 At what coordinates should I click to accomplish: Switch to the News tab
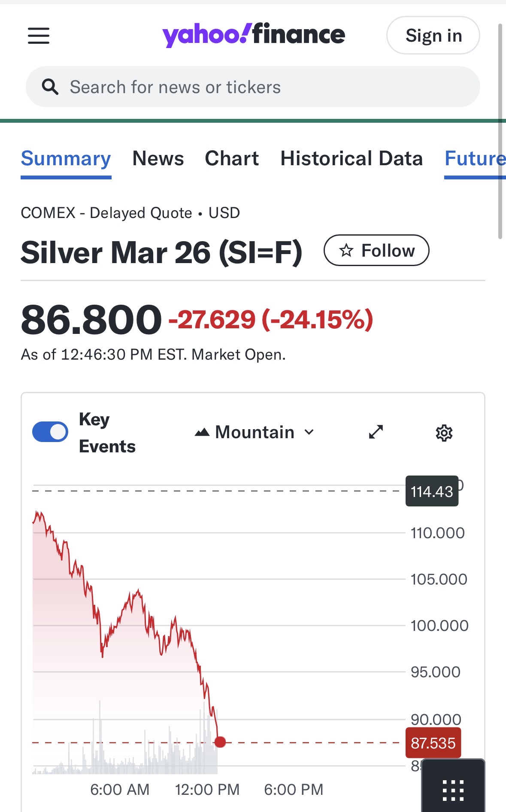tap(158, 158)
